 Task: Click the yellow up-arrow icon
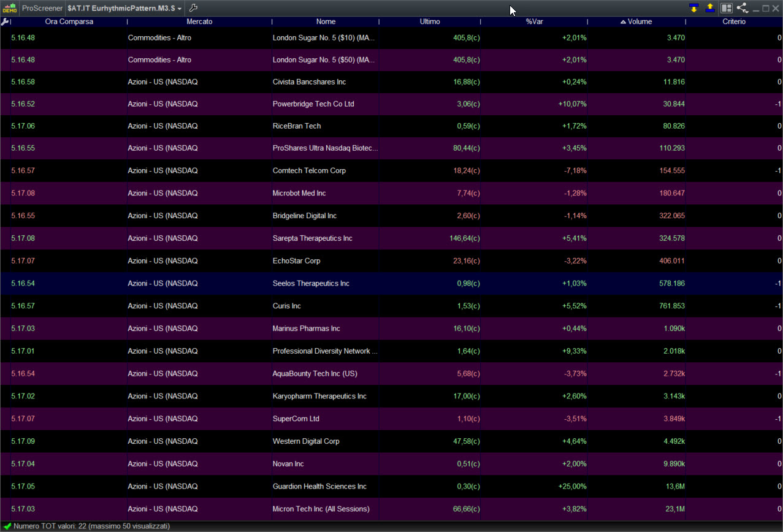click(x=710, y=8)
